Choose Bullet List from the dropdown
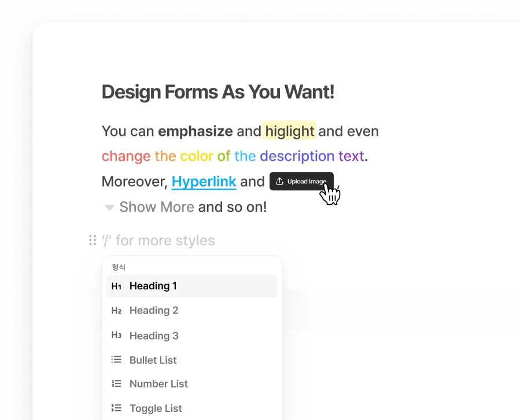The height and width of the screenshot is (420, 520). (191, 360)
